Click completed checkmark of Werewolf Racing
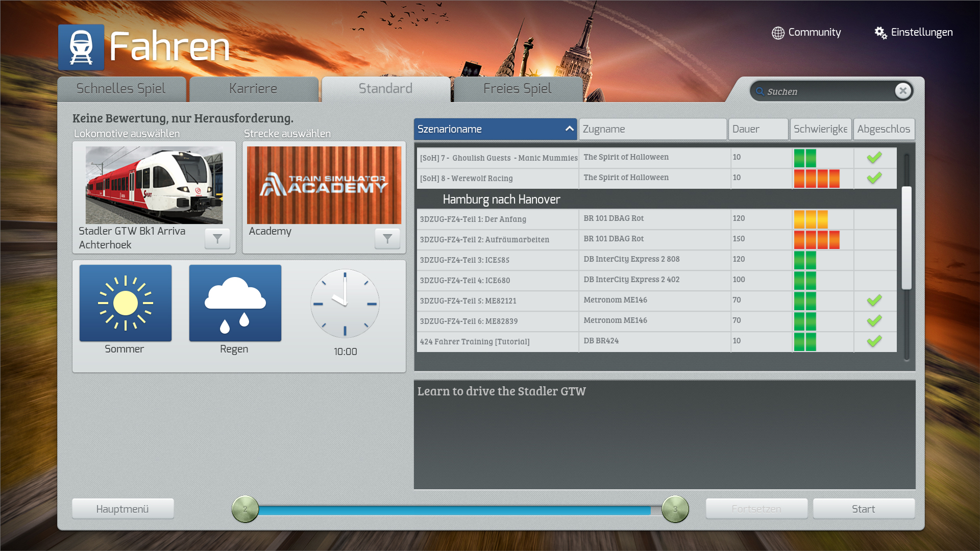Image resolution: width=980 pixels, height=551 pixels. [874, 178]
